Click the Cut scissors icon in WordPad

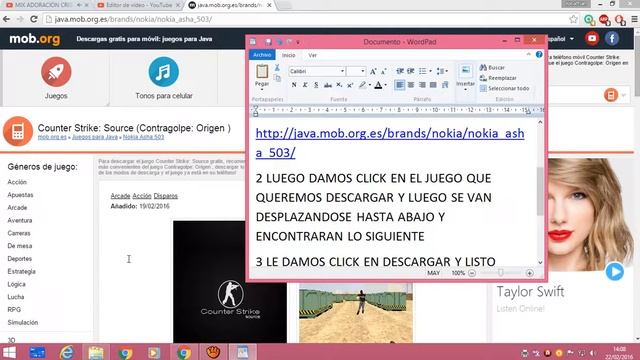[277, 68]
